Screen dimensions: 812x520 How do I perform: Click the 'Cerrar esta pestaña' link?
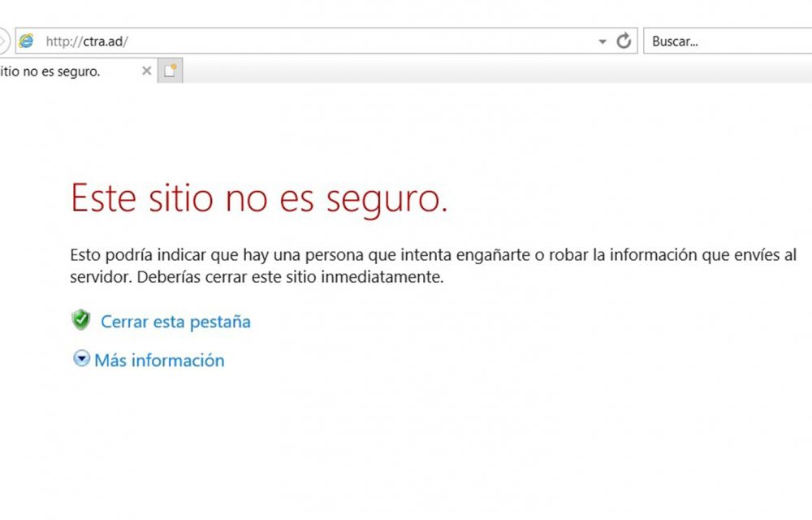175,322
